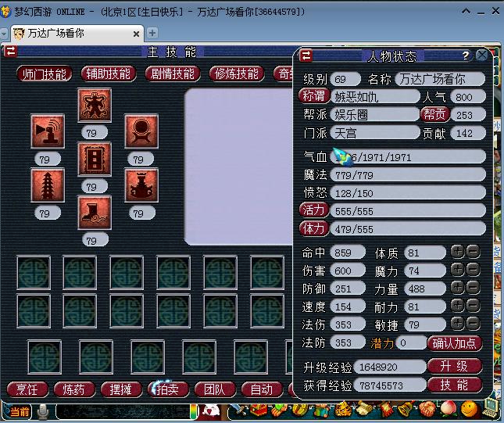Screen dimensions: 504x423
Task: Click the 摆摊 stall button
Action: (x=121, y=389)
